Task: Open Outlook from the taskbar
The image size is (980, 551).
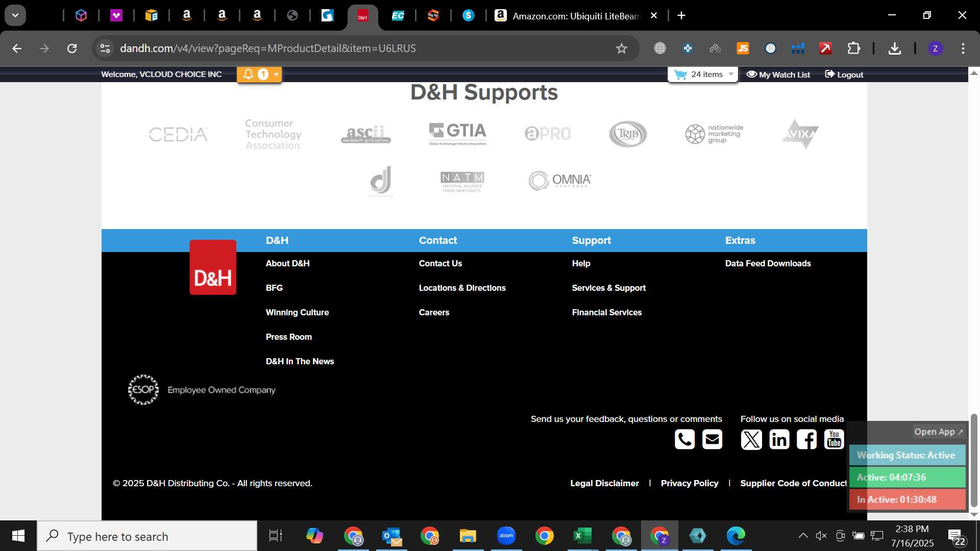Action: [391, 536]
